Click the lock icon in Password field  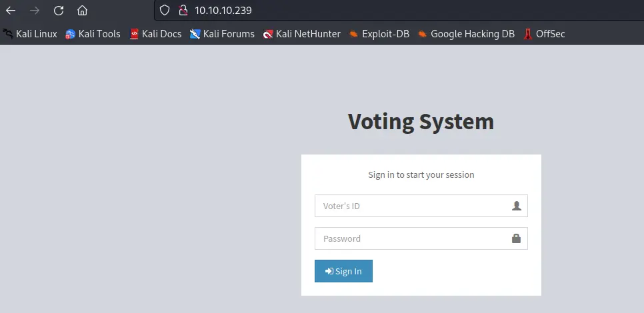tap(516, 238)
